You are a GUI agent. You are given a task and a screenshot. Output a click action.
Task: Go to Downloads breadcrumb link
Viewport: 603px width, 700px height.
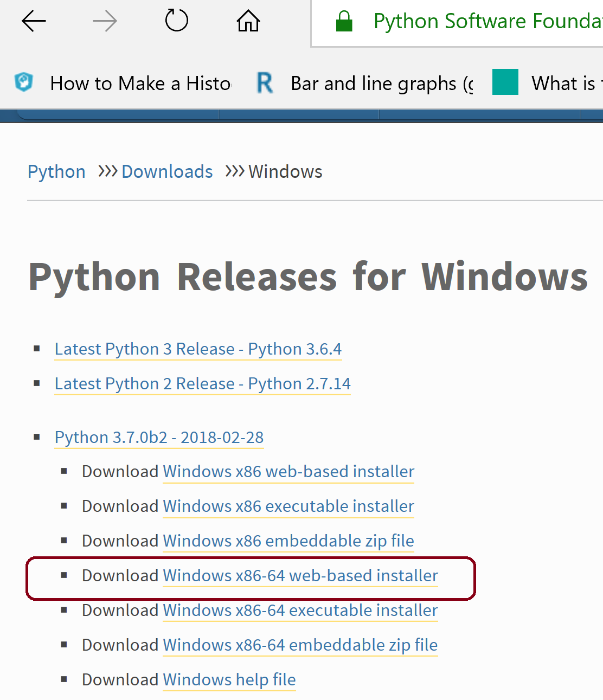point(167,172)
